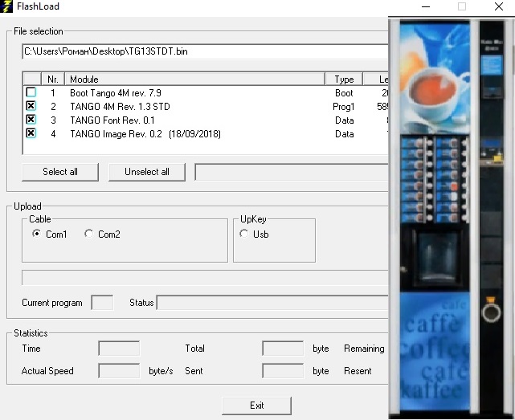The height and width of the screenshot is (420, 515).
Task: Click the Time statistics field
Action: click(119, 349)
